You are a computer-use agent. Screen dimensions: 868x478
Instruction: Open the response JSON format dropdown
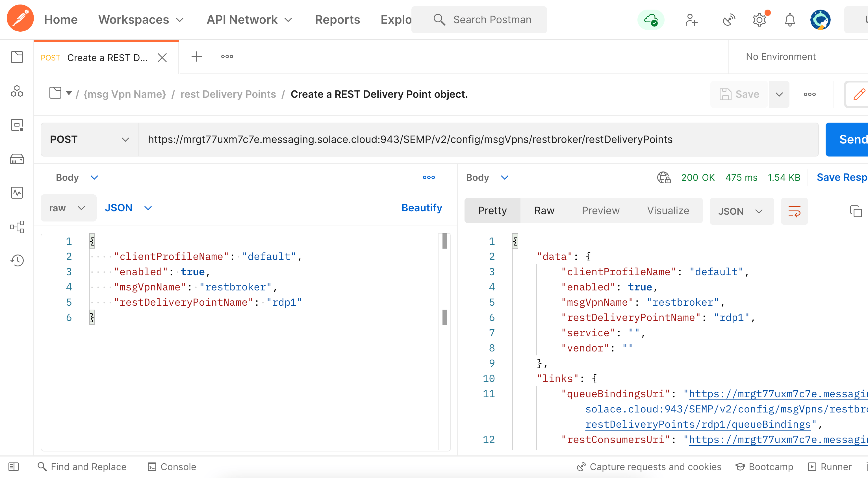(741, 211)
